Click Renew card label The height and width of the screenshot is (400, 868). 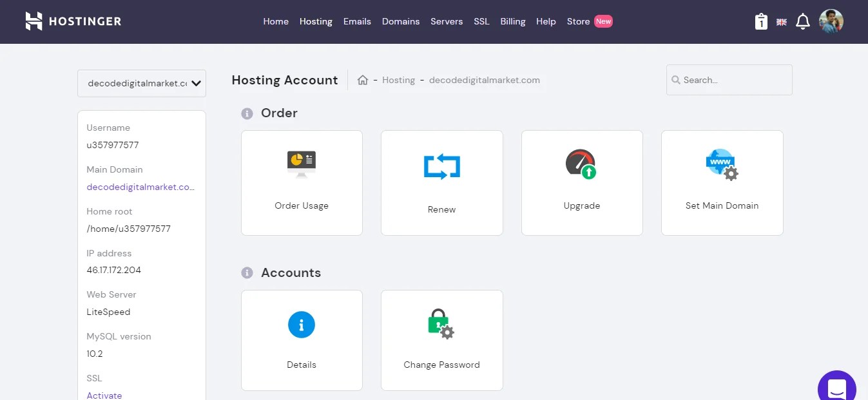pyautogui.click(x=442, y=209)
